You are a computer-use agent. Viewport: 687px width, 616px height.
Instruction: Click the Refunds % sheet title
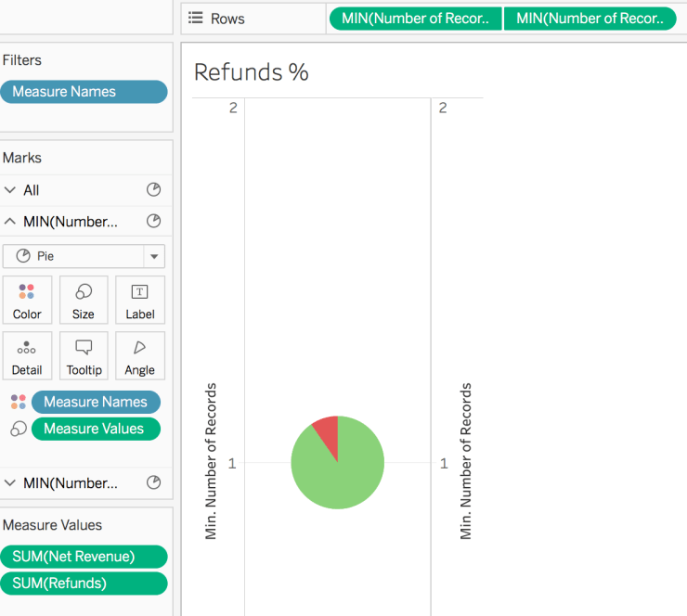point(251,72)
